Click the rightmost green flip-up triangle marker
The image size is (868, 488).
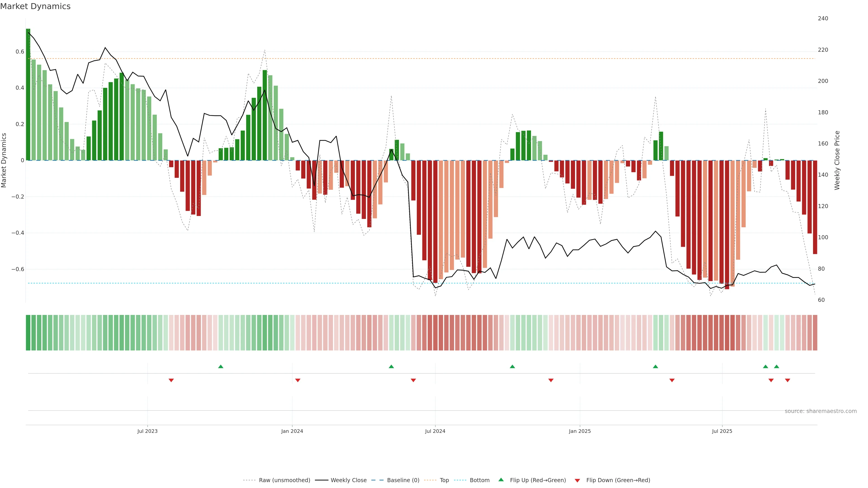pos(776,366)
